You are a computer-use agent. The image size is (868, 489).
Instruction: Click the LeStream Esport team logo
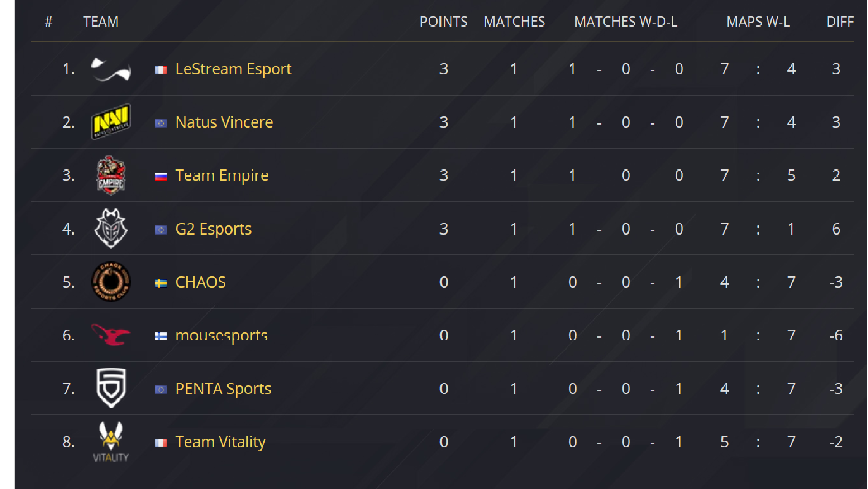click(111, 70)
